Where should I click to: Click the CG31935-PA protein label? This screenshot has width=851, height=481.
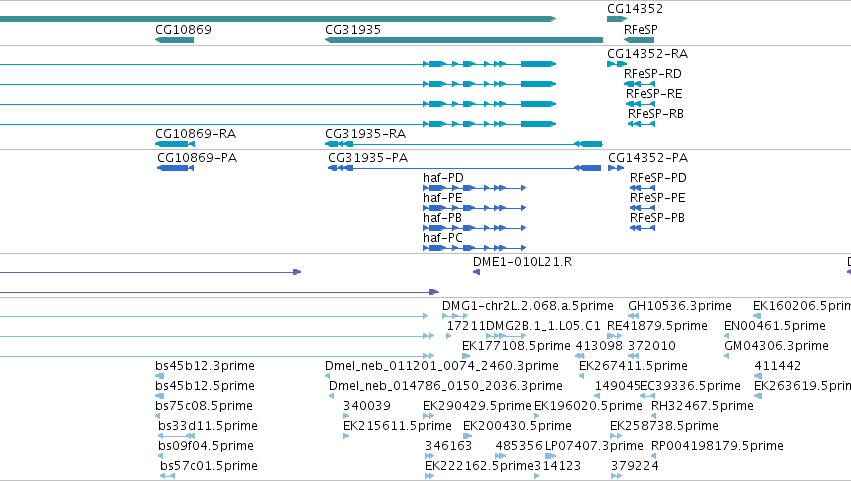(368, 158)
